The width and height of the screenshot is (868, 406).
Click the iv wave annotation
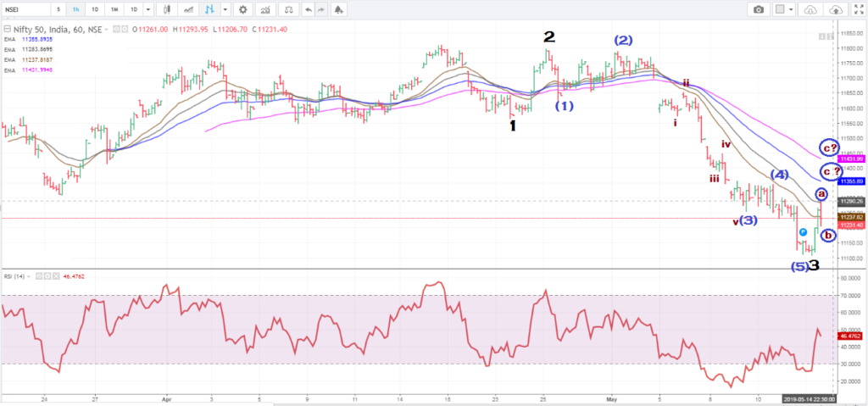tap(726, 144)
